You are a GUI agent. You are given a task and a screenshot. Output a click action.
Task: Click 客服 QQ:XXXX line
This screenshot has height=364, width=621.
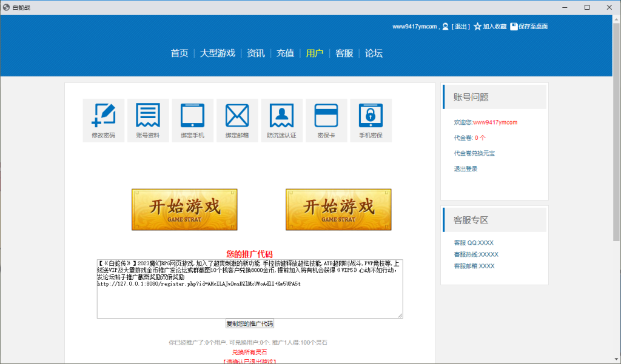click(474, 242)
